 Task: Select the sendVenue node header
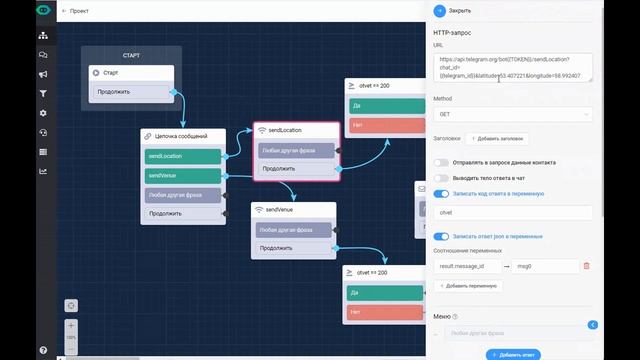293,210
